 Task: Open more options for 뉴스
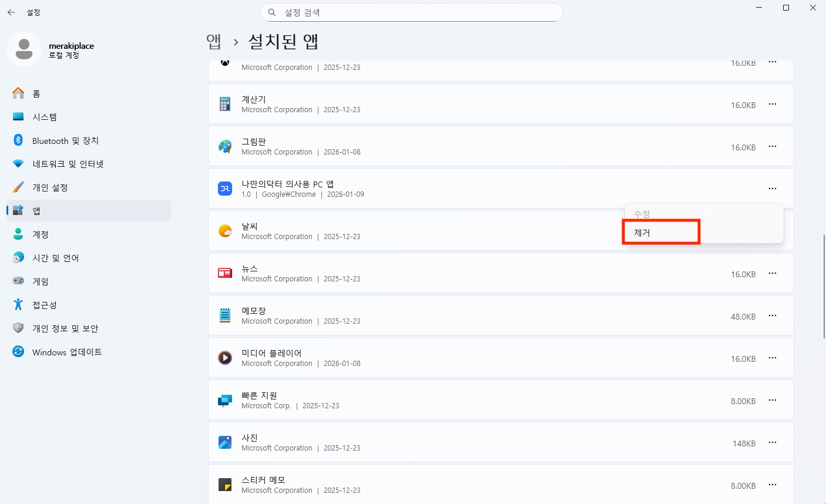[x=773, y=273]
